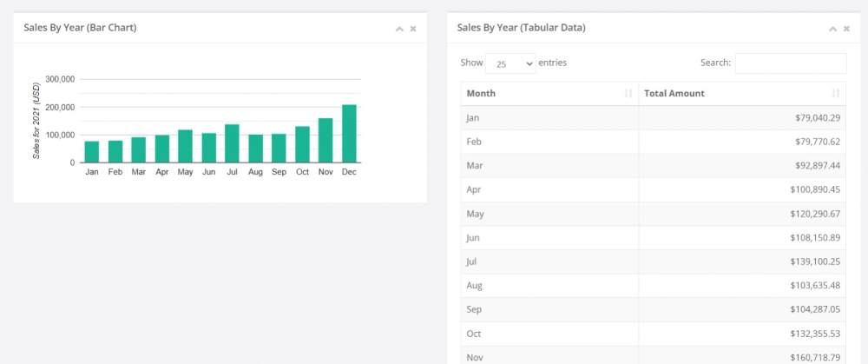This screenshot has width=868, height=364.
Task: Click the $79,770.62 amount cell
Action: point(742,142)
